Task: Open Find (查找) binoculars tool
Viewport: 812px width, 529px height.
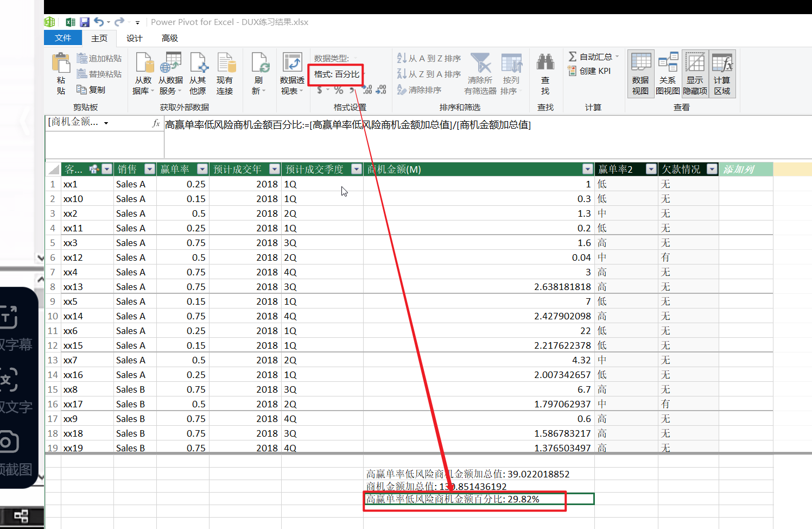Action: [545, 74]
